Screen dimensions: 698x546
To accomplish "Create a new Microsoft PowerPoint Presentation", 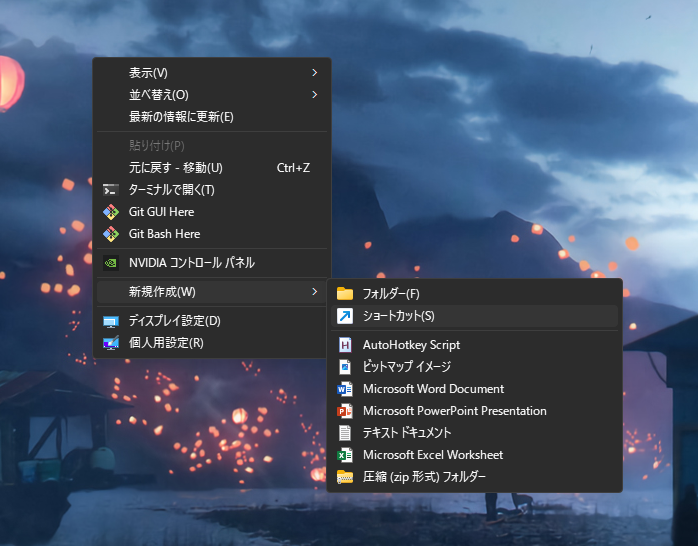I will click(x=475, y=411).
